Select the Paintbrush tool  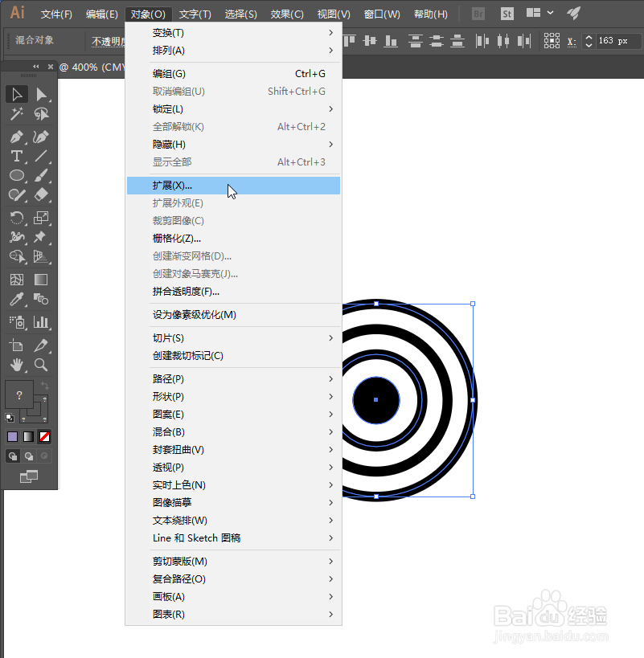tap(41, 175)
